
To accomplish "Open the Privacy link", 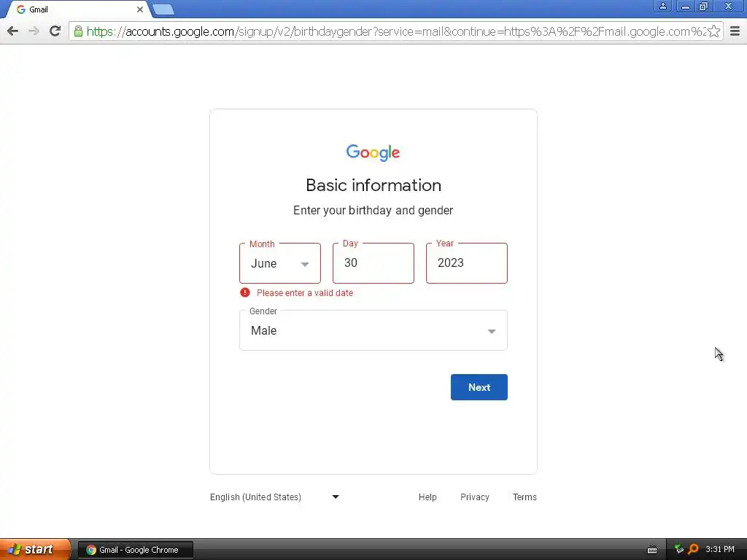I will pos(474,497).
